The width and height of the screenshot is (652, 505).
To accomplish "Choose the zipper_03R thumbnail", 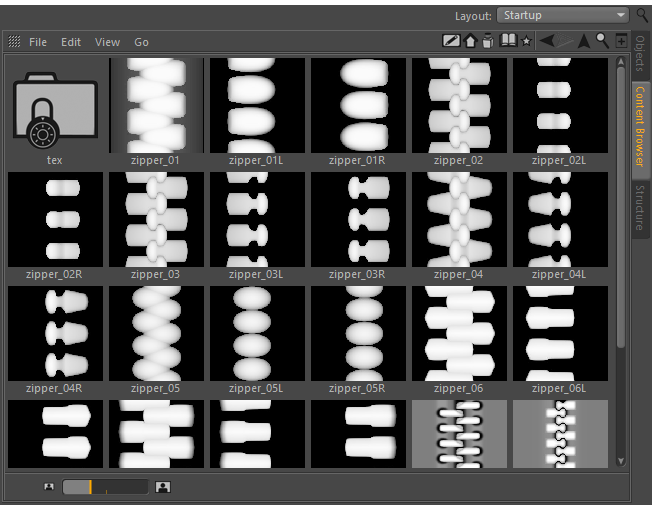I will point(358,219).
